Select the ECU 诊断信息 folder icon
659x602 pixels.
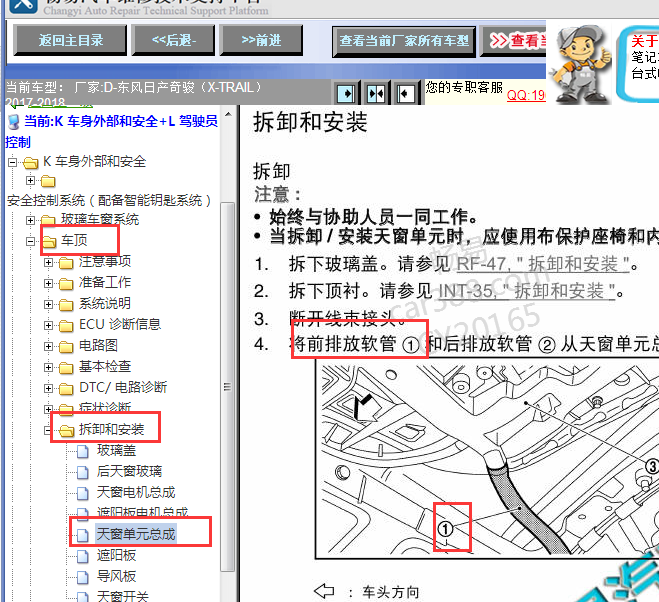(x=66, y=326)
